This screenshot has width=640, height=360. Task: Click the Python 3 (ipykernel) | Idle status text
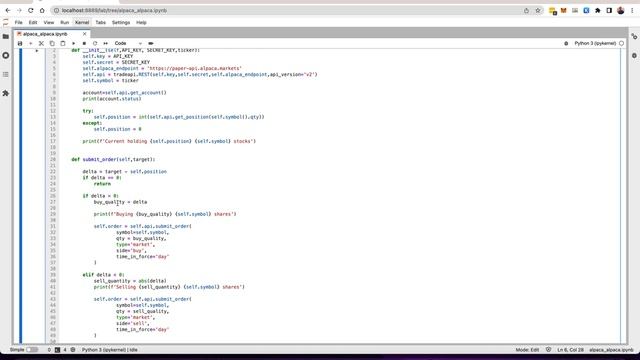coord(109,350)
